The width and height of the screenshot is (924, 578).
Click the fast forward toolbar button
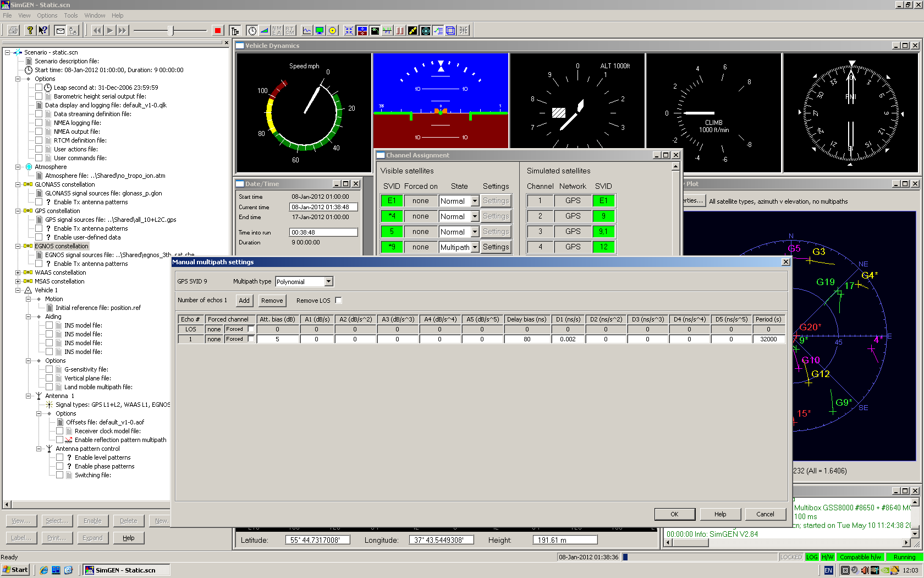[x=123, y=31]
